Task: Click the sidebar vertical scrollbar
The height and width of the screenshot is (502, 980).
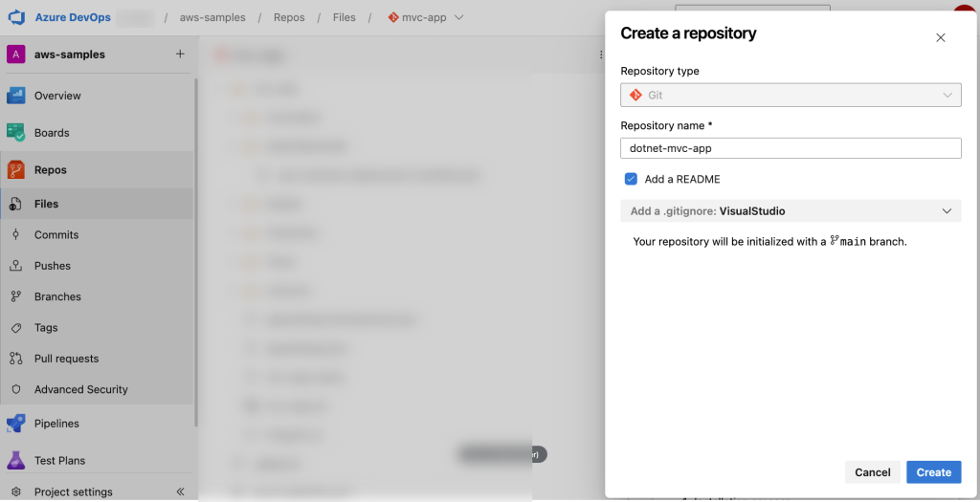Action: coord(196,251)
